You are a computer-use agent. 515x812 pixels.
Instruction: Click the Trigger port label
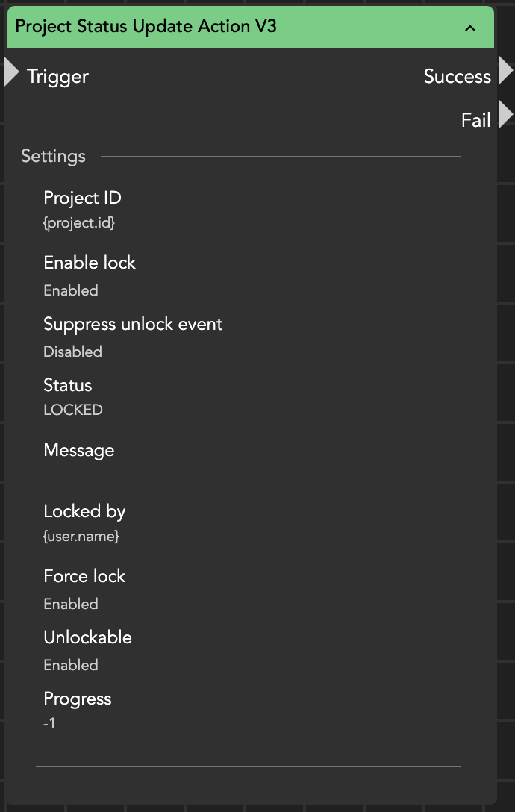click(x=57, y=77)
